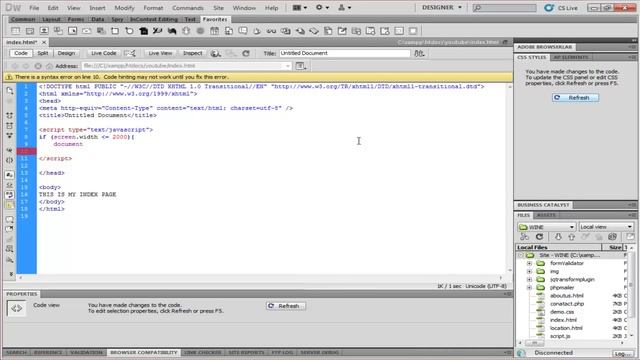The height and width of the screenshot is (360, 640).
Task: Toggle the Line Numbers icon
Action: (10, 175)
